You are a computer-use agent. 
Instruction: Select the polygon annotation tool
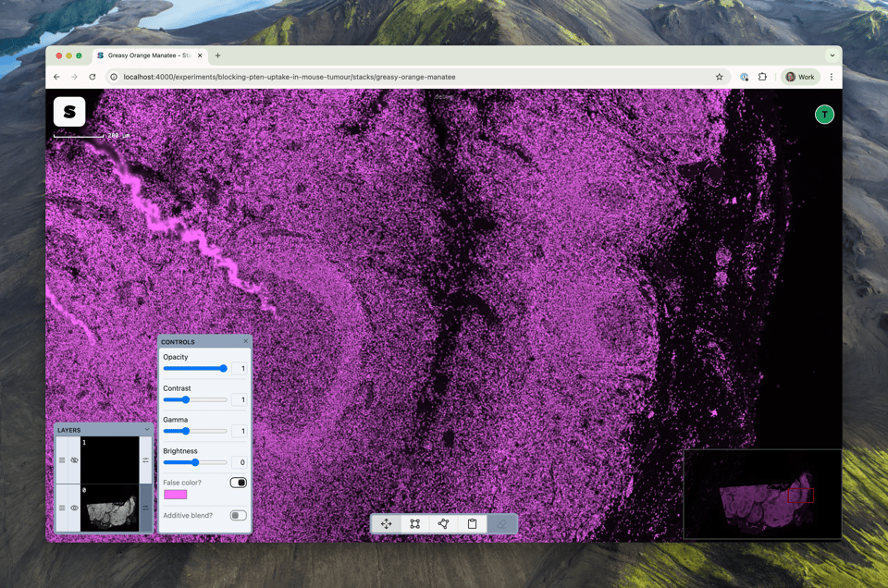(x=444, y=524)
